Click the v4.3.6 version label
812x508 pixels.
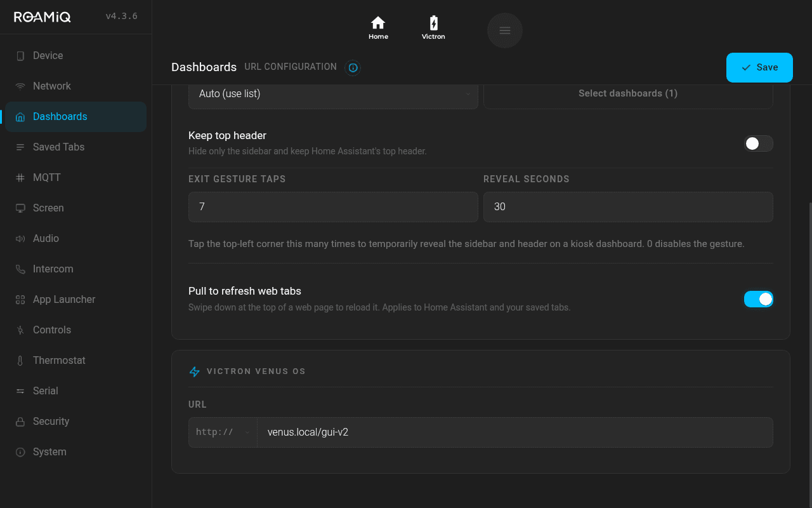point(121,17)
